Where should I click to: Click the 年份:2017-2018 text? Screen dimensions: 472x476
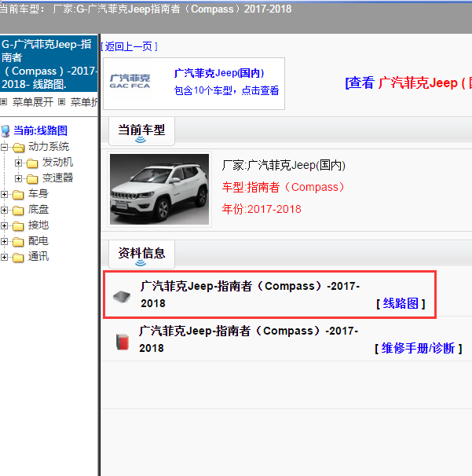[x=262, y=209]
